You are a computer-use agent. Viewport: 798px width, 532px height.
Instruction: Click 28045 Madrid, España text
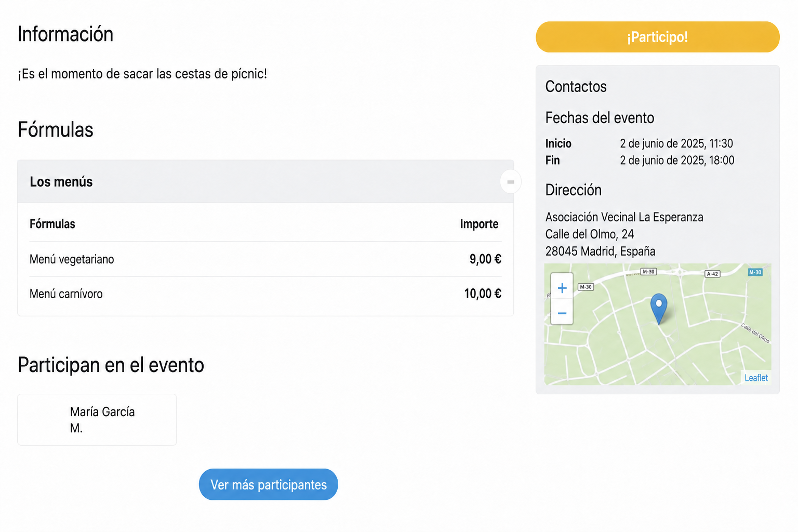[600, 251]
